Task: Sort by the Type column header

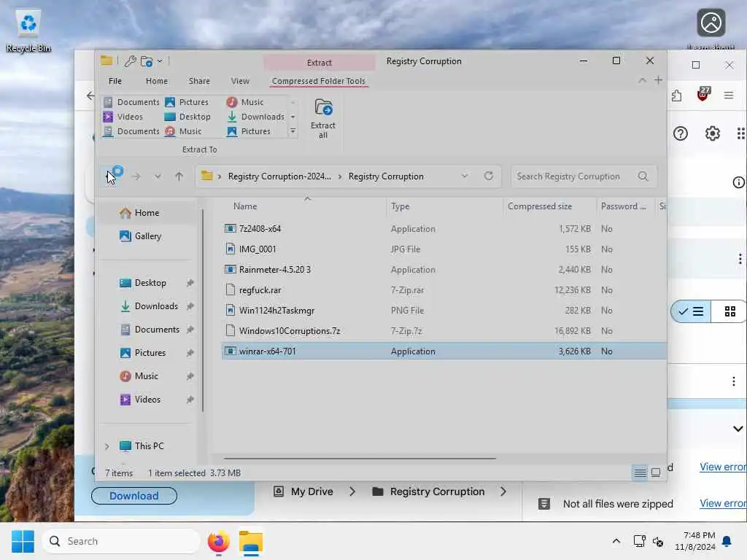Action: (x=400, y=206)
